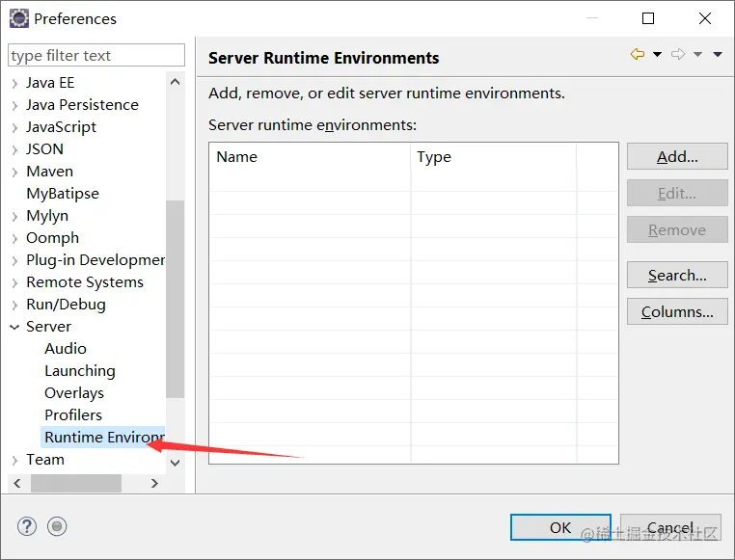Expand the JavaScript preferences node
735x560 pixels.
coord(15,128)
